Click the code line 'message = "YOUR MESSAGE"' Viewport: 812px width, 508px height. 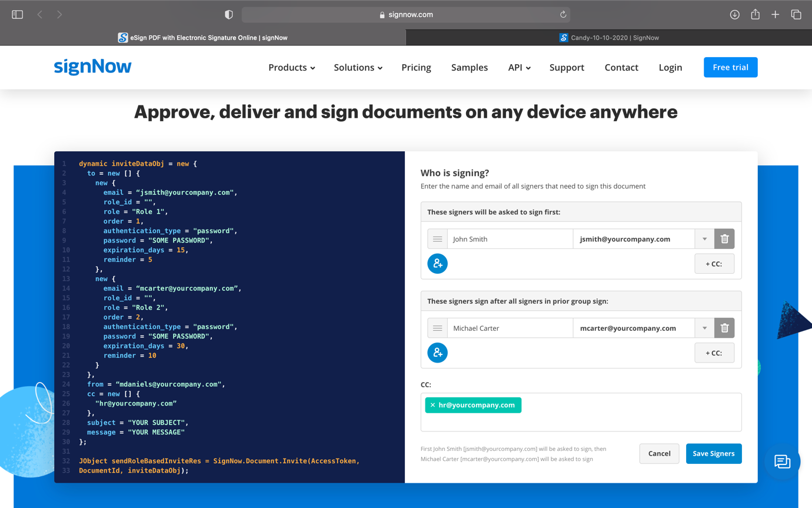click(136, 432)
